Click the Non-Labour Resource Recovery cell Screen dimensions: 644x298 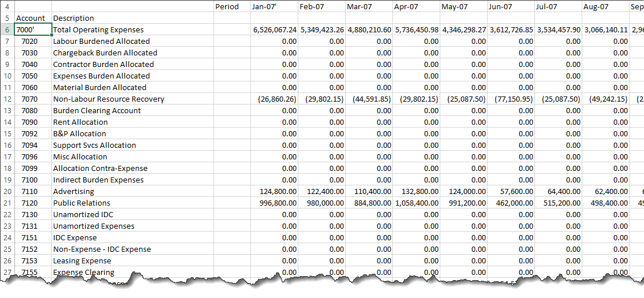pyautogui.click(x=108, y=99)
